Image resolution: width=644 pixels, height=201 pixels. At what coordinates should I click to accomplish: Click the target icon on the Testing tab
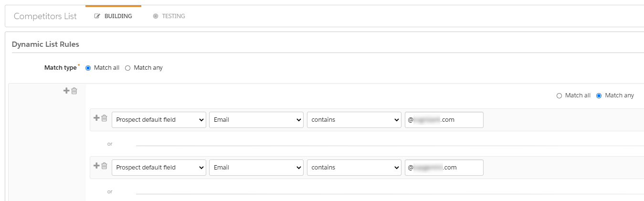point(156,16)
